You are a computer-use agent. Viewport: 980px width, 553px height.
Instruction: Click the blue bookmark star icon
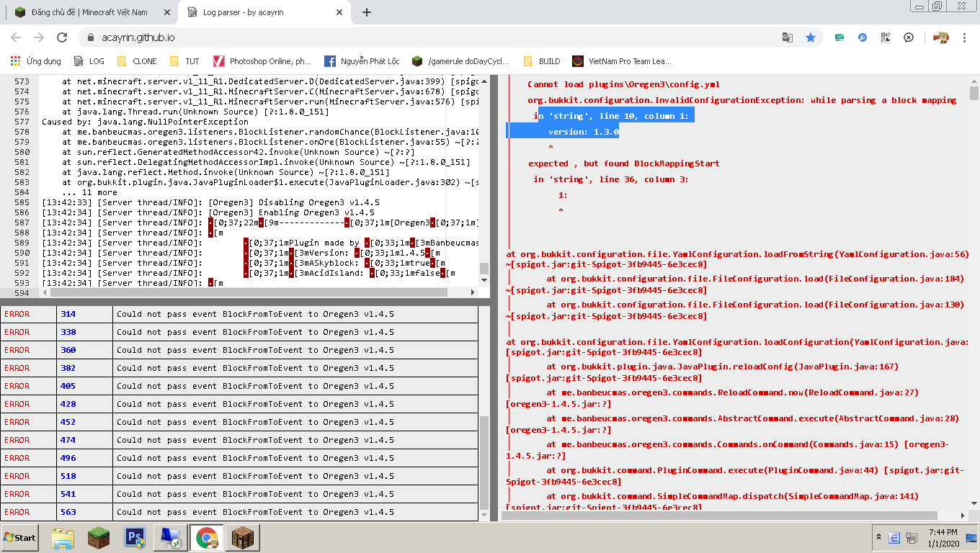[x=811, y=37]
